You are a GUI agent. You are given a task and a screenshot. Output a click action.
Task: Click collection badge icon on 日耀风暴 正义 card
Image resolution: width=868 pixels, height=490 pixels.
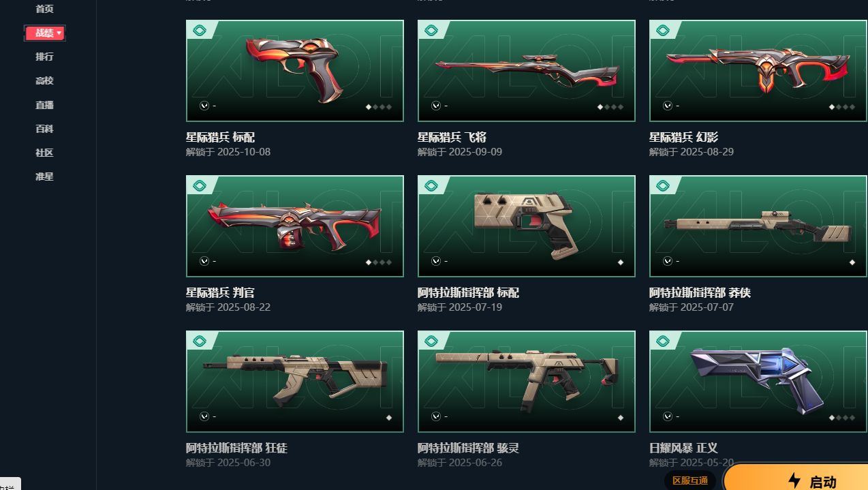(x=663, y=341)
